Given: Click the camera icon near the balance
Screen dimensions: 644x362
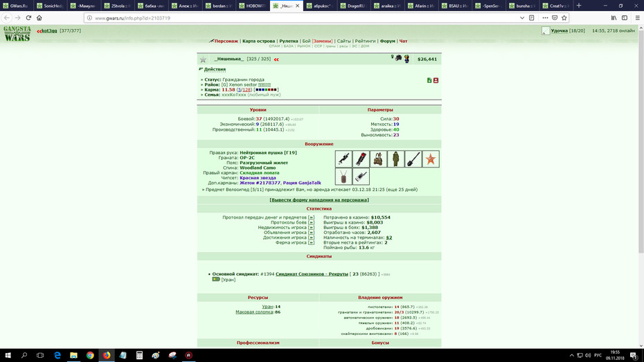Looking at the screenshot, I should coord(398,58).
